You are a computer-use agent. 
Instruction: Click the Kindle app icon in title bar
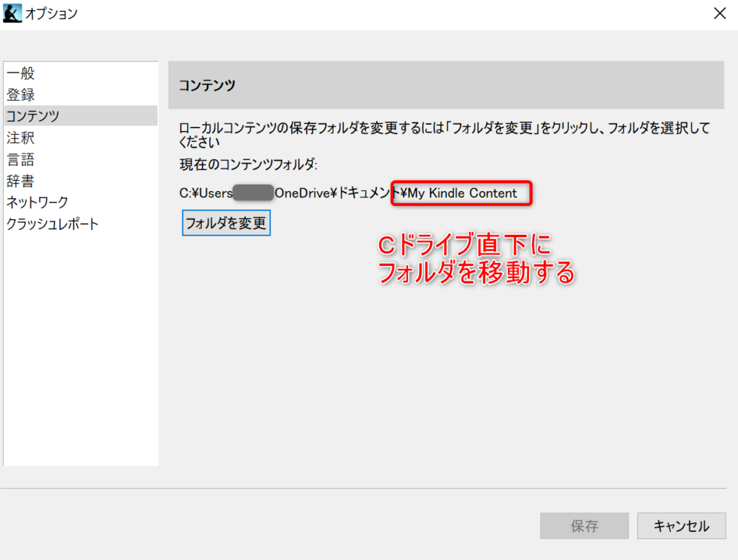pos(12,13)
